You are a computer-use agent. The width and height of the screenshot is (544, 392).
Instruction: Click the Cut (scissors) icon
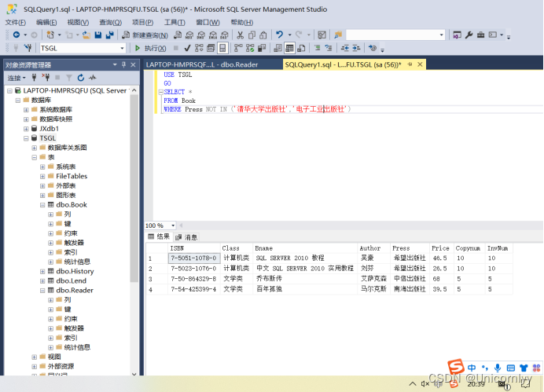(x=240, y=35)
